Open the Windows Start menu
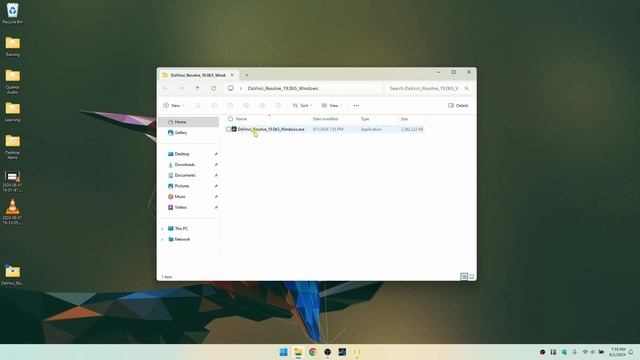 (x=283, y=352)
